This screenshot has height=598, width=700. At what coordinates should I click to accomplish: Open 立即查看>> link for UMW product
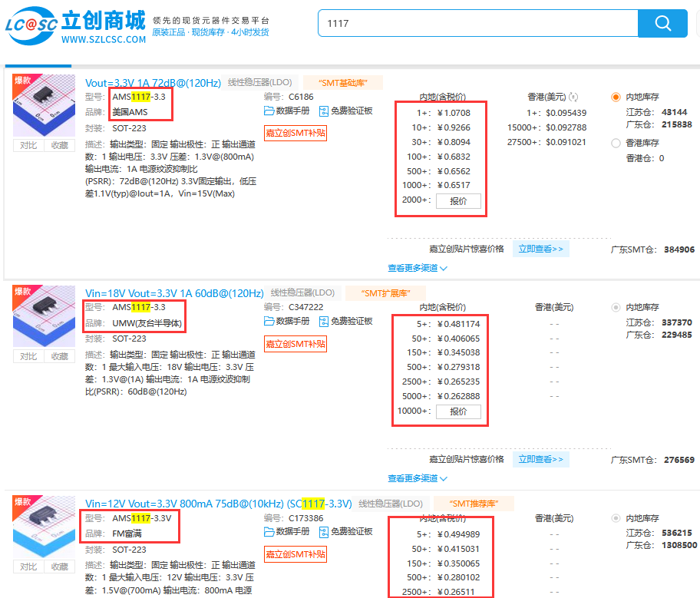(540, 459)
